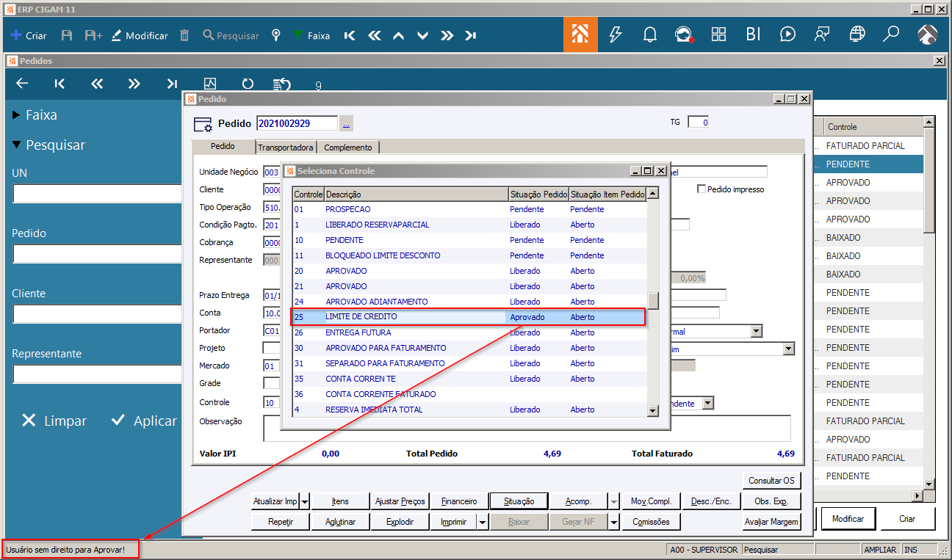Switch to the Complemento tab
Viewport: 952px width, 560px height.
348,148
